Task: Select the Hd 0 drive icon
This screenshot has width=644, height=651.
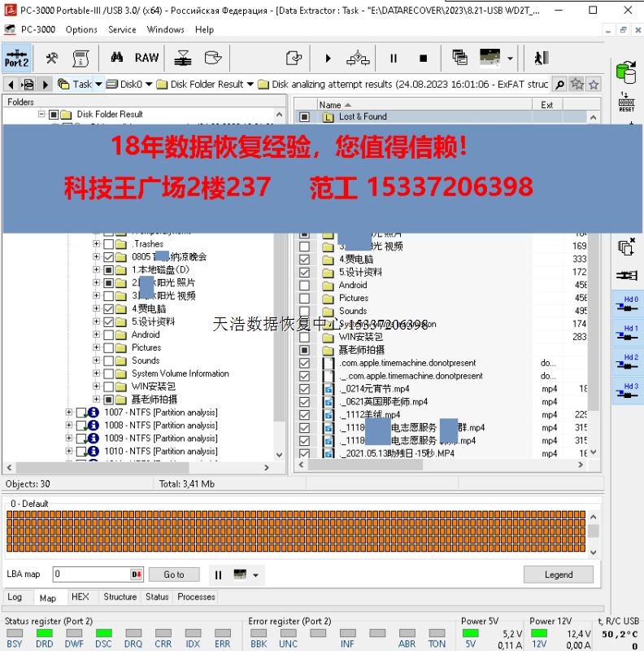Action: tap(626, 304)
